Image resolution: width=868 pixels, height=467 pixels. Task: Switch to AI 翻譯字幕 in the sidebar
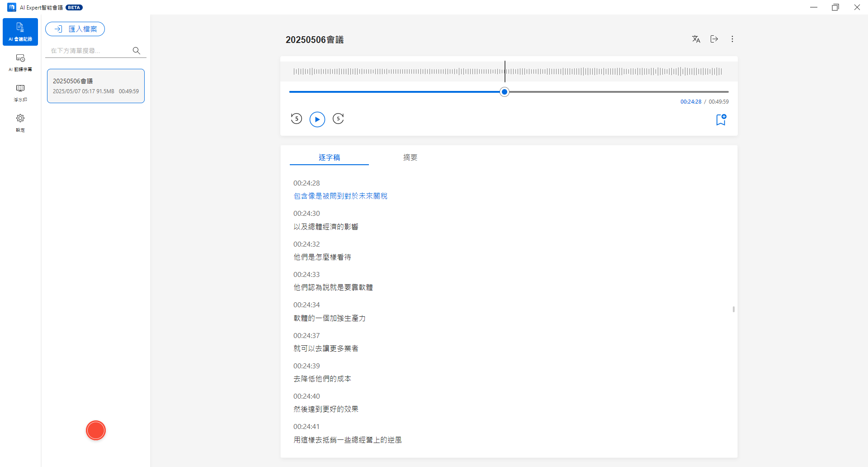pyautogui.click(x=20, y=62)
